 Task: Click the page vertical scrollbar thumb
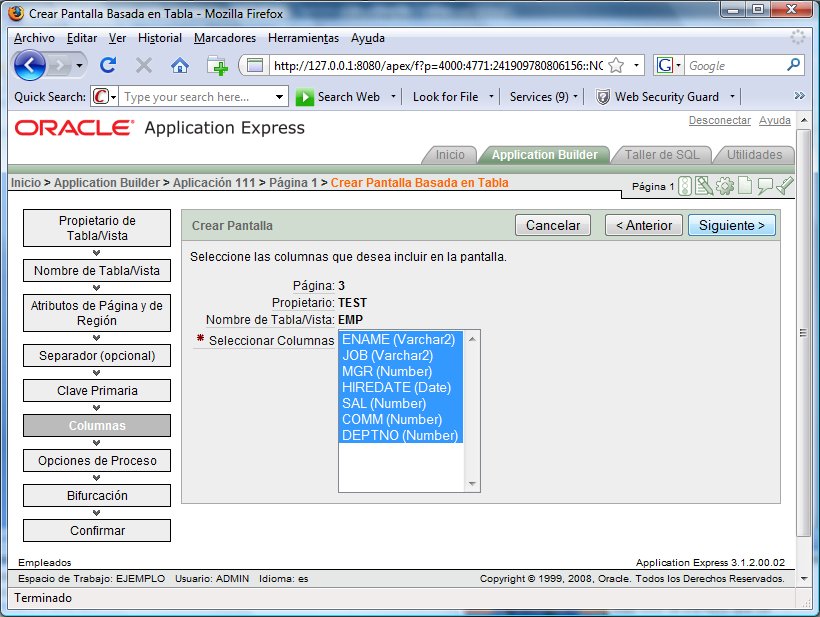tap(804, 333)
